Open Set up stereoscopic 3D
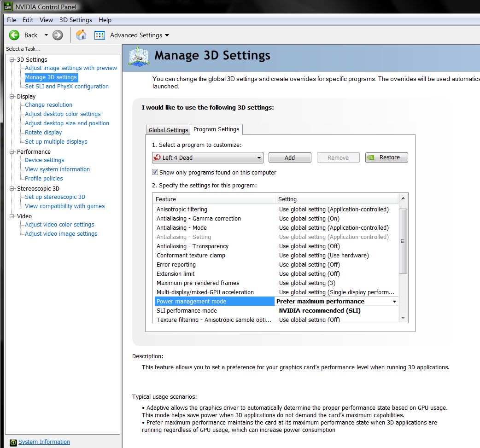 click(x=55, y=197)
